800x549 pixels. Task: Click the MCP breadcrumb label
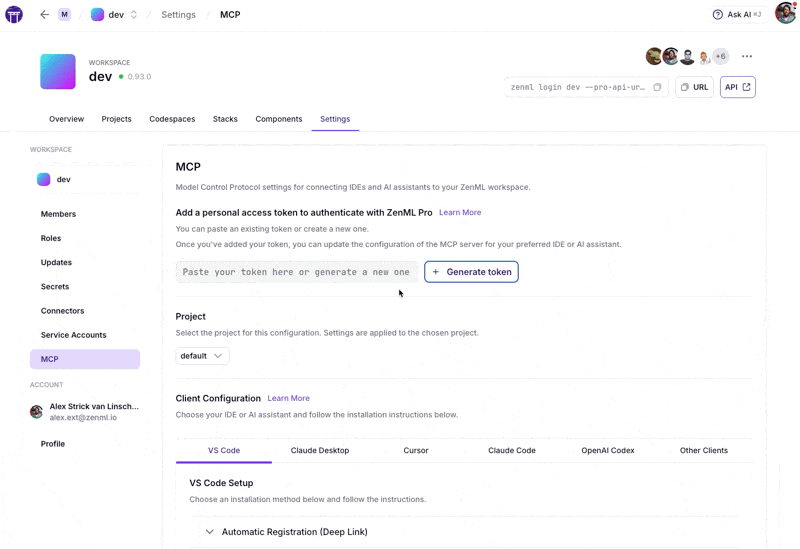pos(230,15)
